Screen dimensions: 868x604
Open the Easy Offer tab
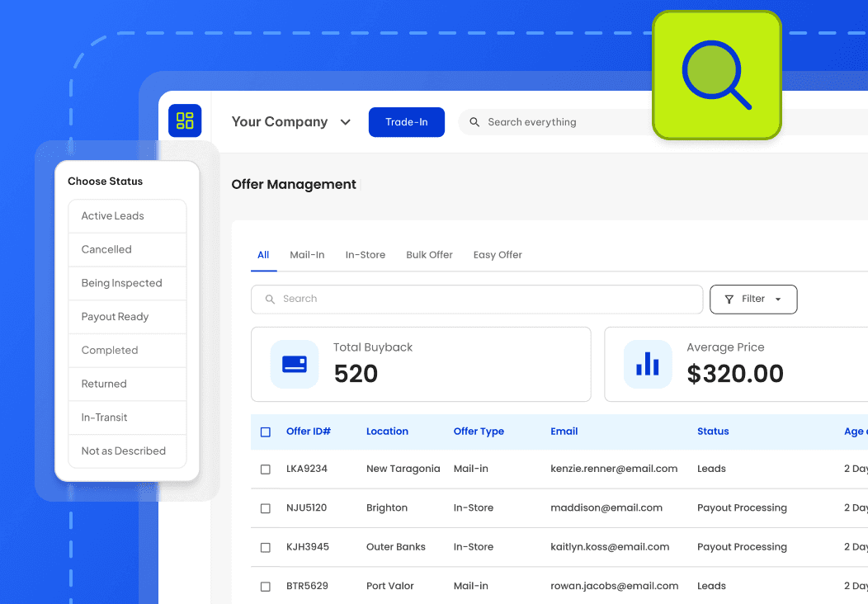pos(498,255)
